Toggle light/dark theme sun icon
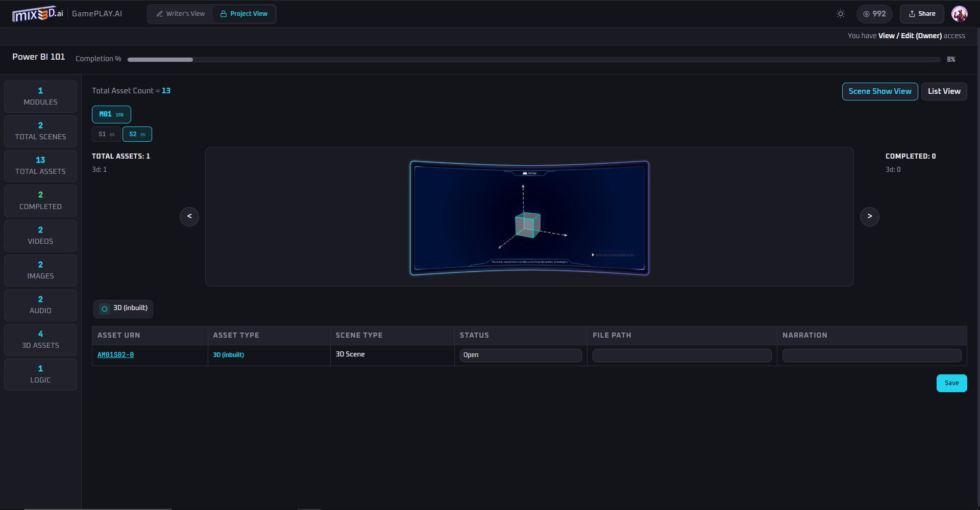The height and width of the screenshot is (510, 980). pos(840,14)
